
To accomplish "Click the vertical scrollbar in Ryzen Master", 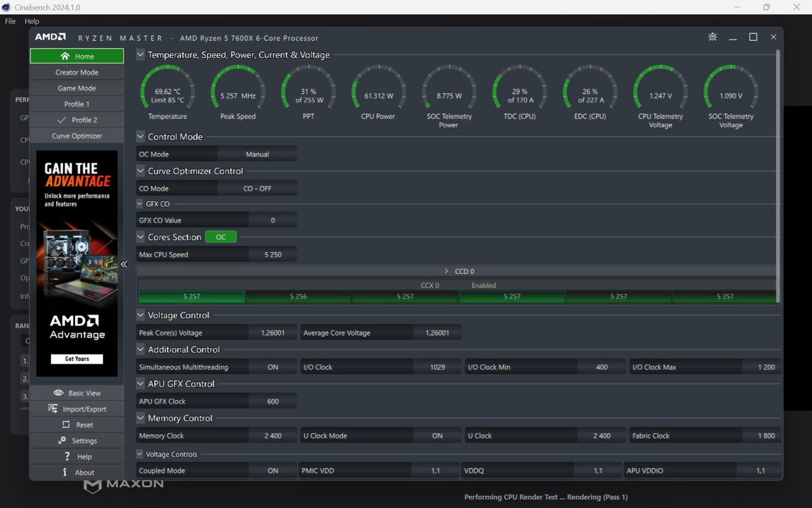I will 778,176.
